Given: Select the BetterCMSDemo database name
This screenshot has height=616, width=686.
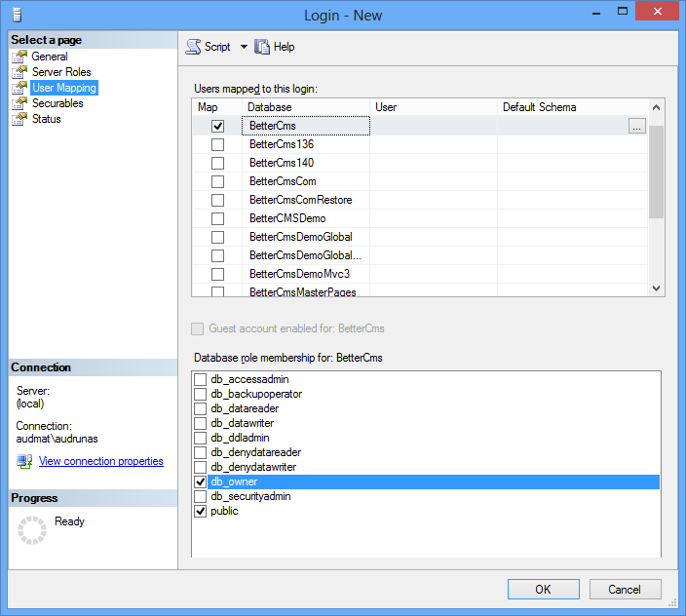Looking at the screenshot, I should tap(287, 218).
